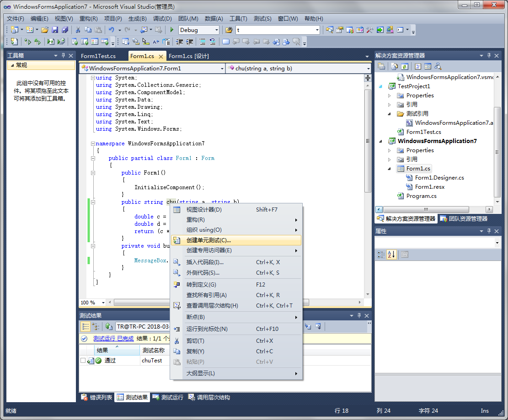Switch to the Form1Test.cs editor tab
The height and width of the screenshot is (420, 508).
tap(98, 56)
